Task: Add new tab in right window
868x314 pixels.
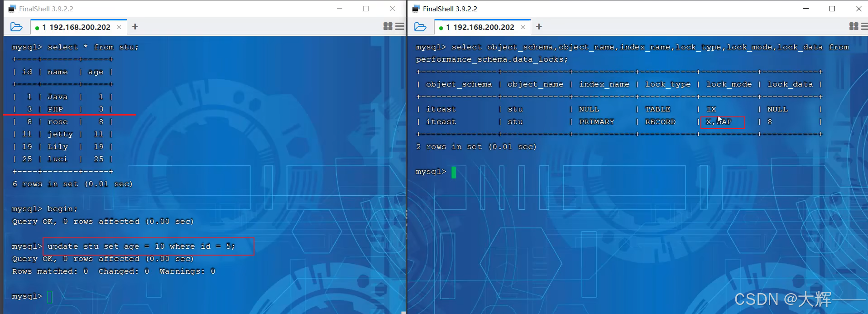Action: coord(539,27)
